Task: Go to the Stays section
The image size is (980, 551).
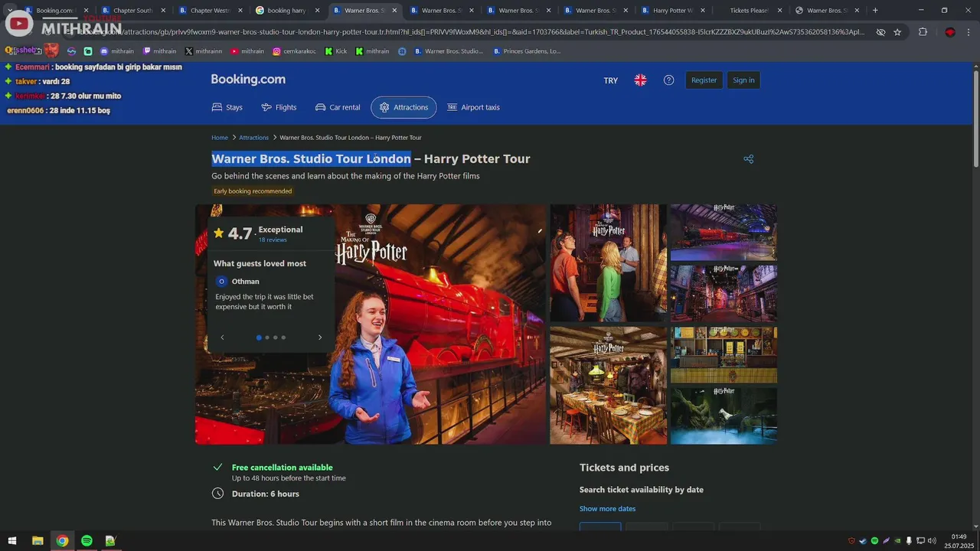Action: coord(227,107)
